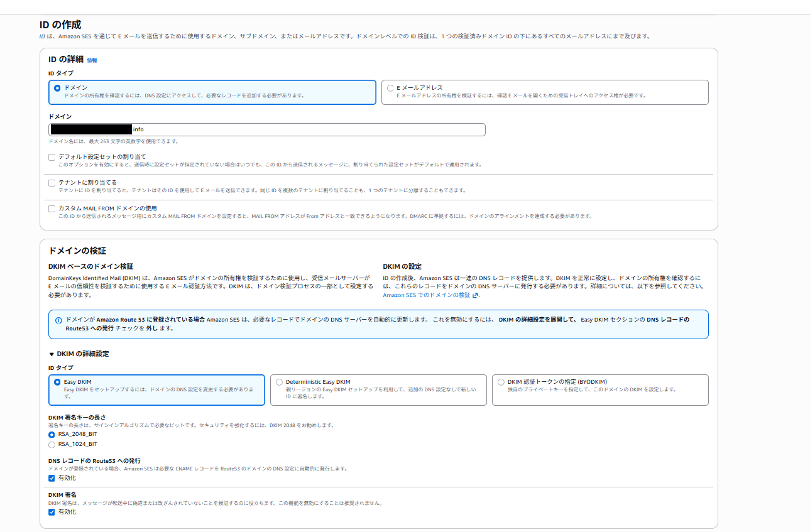Uncheck 有効化 under DNS レコードの Route53 への発行
810x532 pixels.
click(52, 478)
